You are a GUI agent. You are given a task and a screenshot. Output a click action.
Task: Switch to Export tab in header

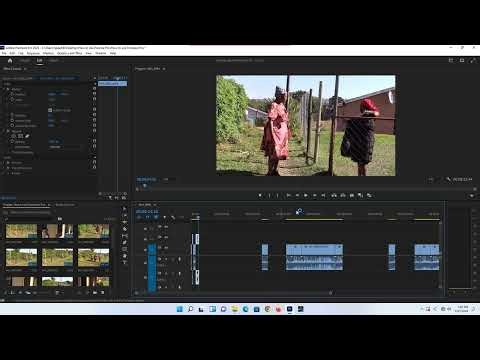[x=54, y=61]
